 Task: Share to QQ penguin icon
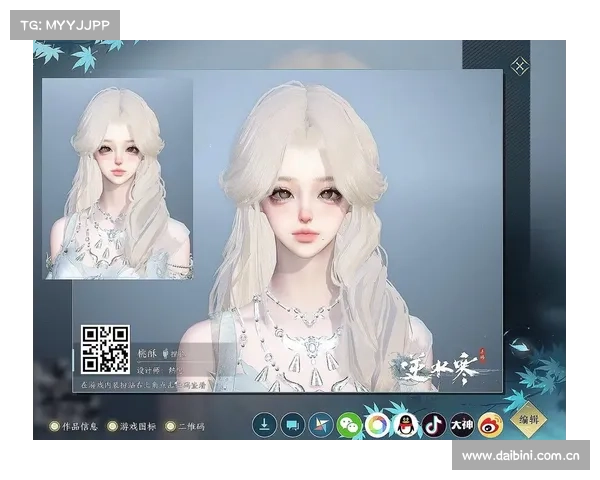[406, 425]
